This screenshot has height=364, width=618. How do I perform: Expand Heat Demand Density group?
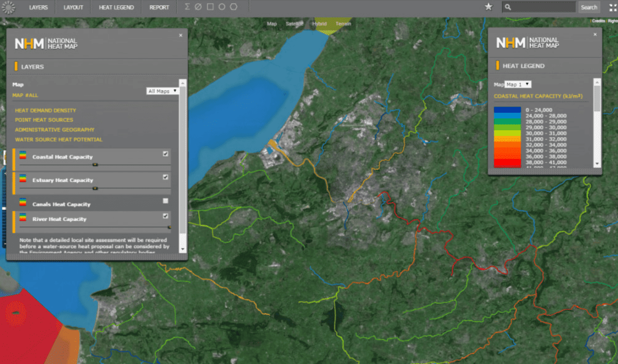pyautogui.click(x=45, y=110)
